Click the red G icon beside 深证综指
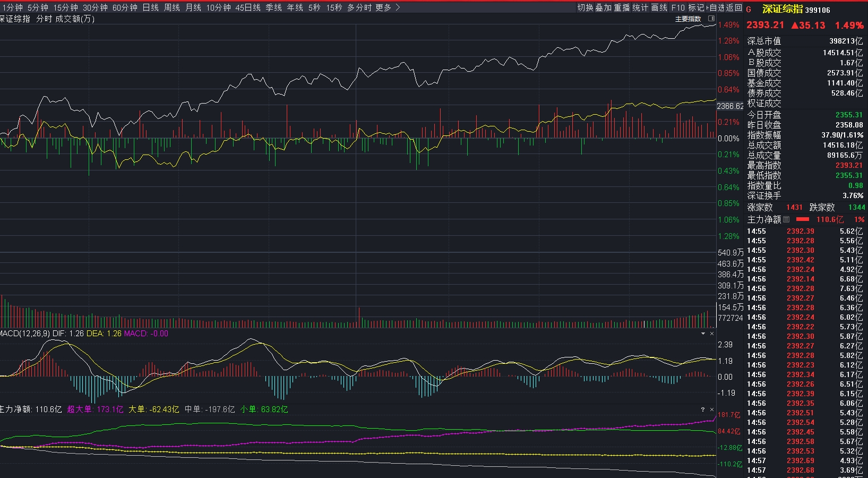 tap(749, 10)
